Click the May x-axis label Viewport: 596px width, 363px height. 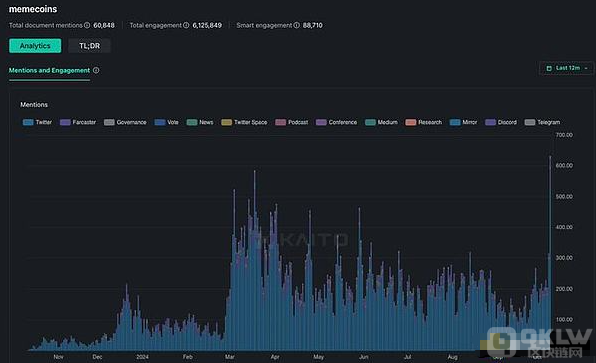(319, 357)
